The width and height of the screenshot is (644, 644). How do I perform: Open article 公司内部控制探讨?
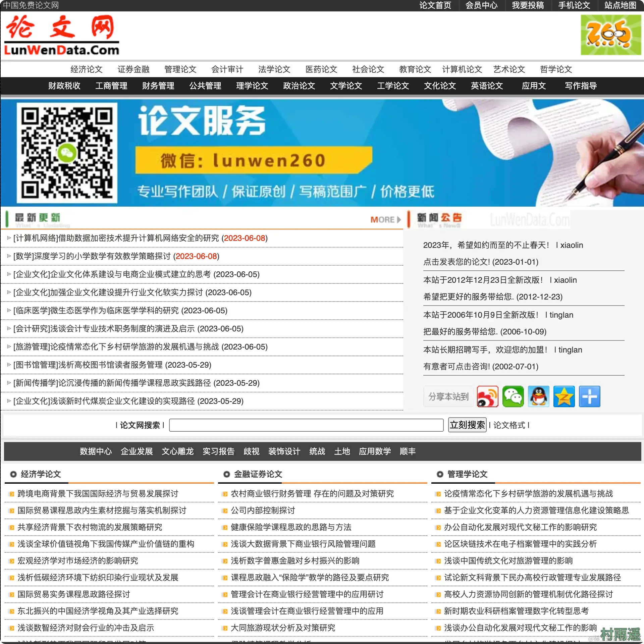[x=263, y=510]
